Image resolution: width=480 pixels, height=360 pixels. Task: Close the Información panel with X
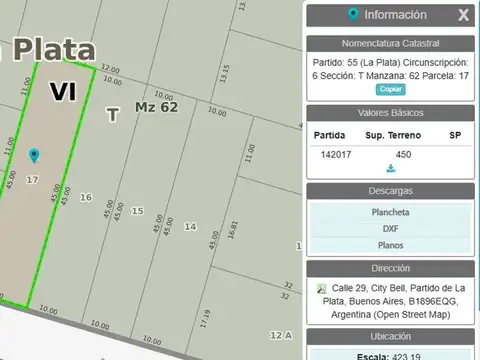[x=463, y=15]
